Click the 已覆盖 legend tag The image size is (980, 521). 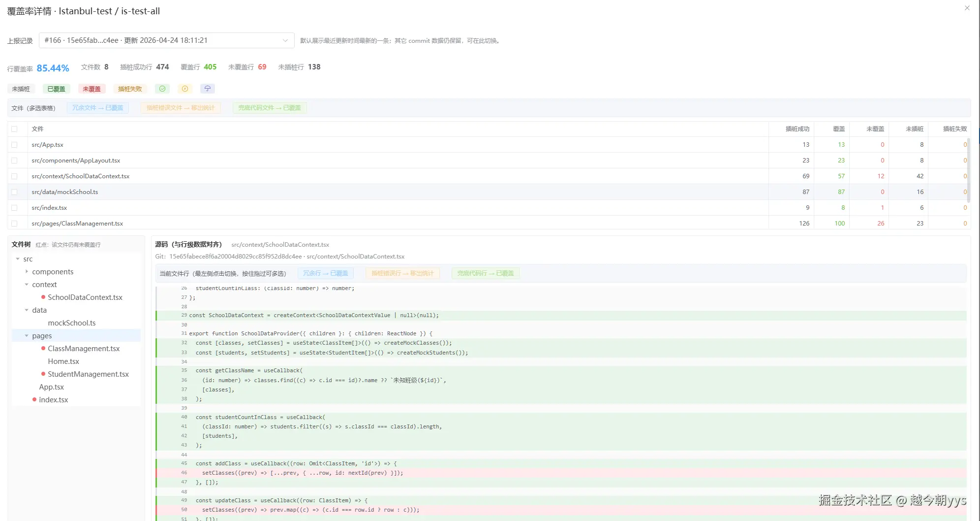(57, 89)
